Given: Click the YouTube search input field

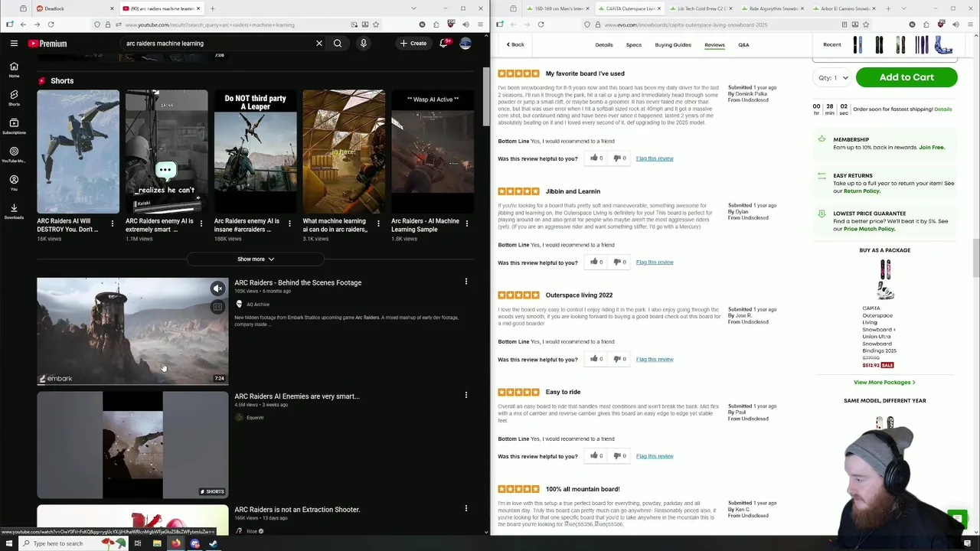Looking at the screenshot, I should 218,44.
